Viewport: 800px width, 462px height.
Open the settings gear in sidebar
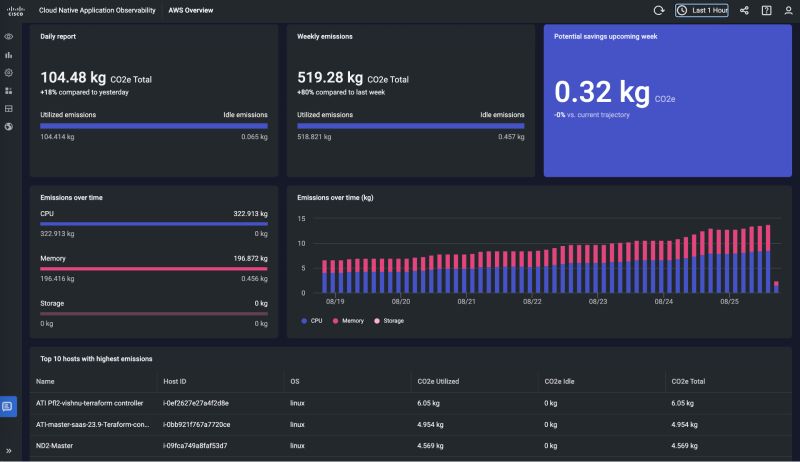pos(9,72)
